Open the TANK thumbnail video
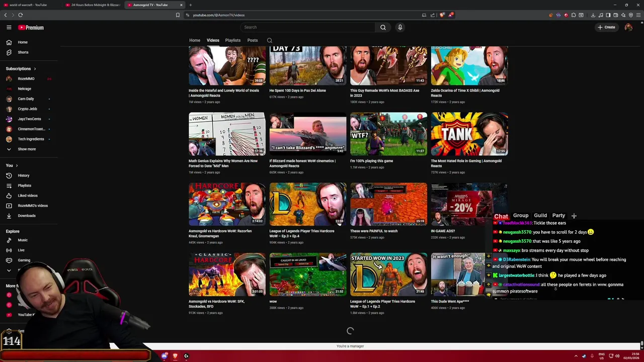644x362 pixels. pyautogui.click(x=469, y=134)
